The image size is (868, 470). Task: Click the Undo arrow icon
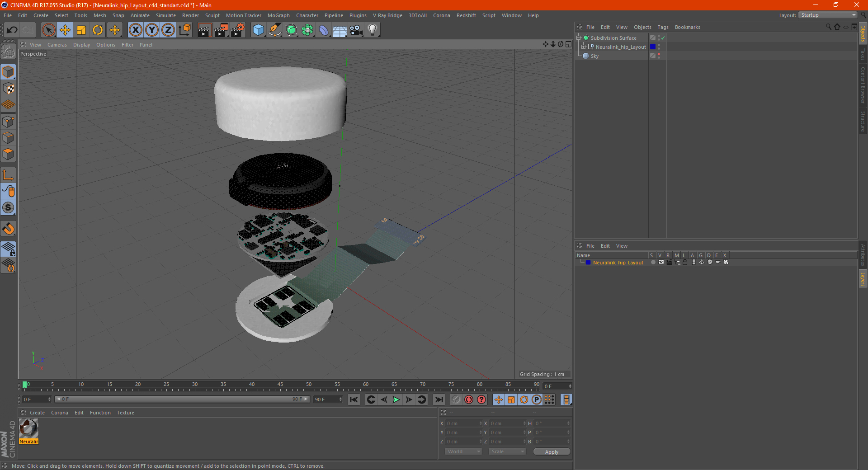click(x=12, y=30)
